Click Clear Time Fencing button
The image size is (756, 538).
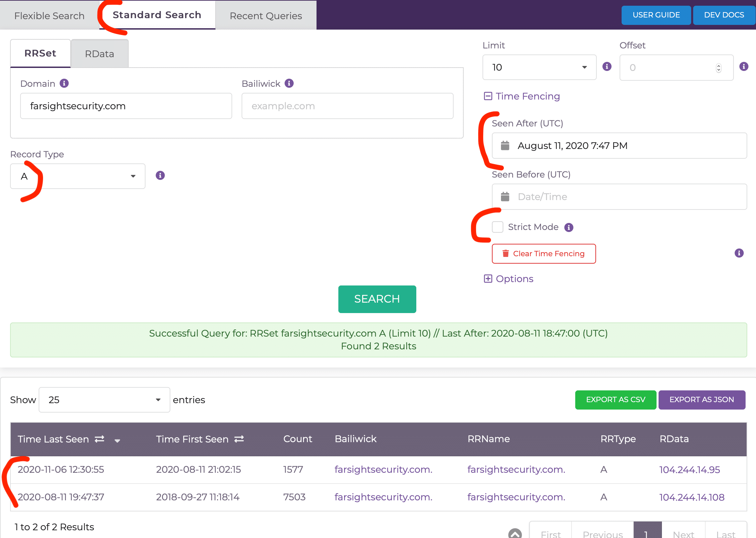[544, 254]
